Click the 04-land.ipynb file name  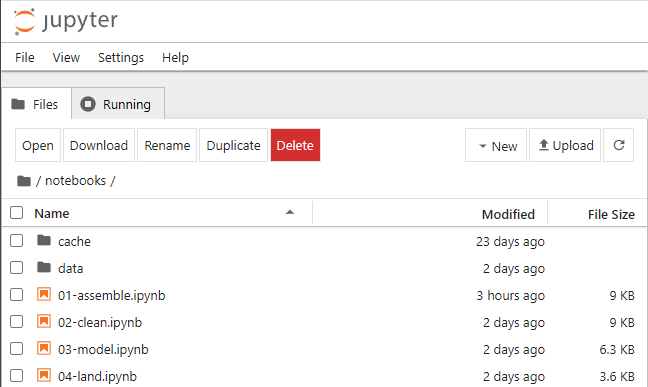(x=98, y=377)
